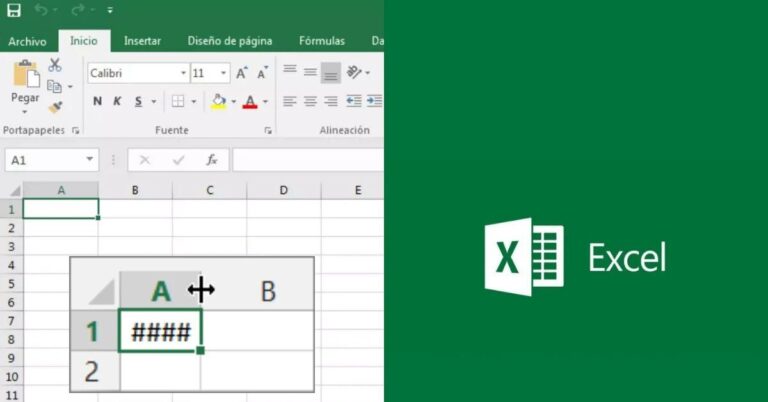Click the Cancel X icon in formula bar

[x=145, y=160]
